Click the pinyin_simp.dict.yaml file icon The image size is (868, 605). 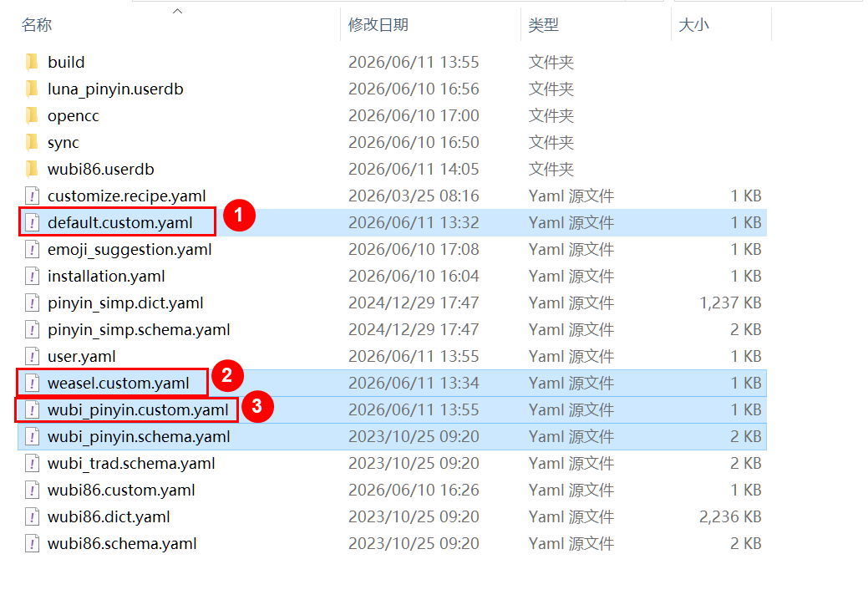(x=32, y=302)
